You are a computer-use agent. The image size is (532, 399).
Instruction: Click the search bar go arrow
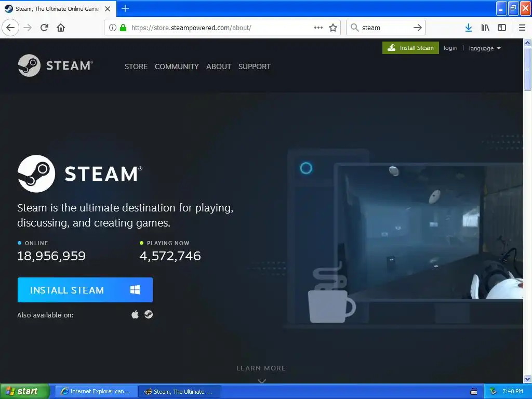click(x=418, y=28)
